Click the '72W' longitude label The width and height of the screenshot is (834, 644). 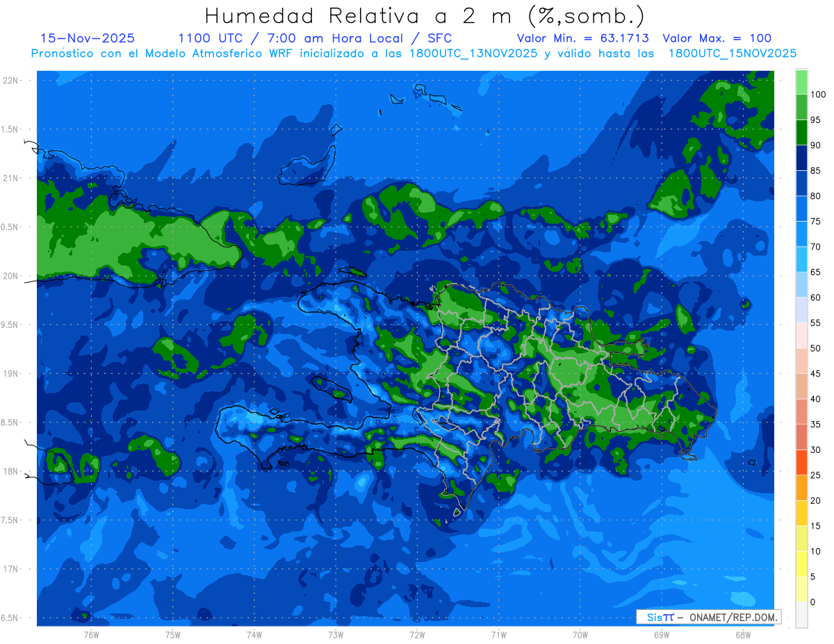[x=417, y=634]
